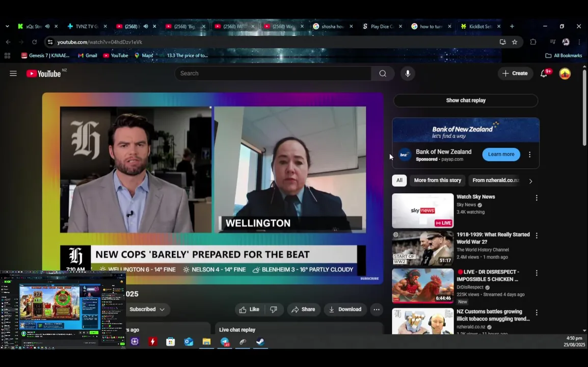Screen dimensions: 588x367
Task: Open options for DR DISRESPECT live video
Action: click(x=537, y=273)
